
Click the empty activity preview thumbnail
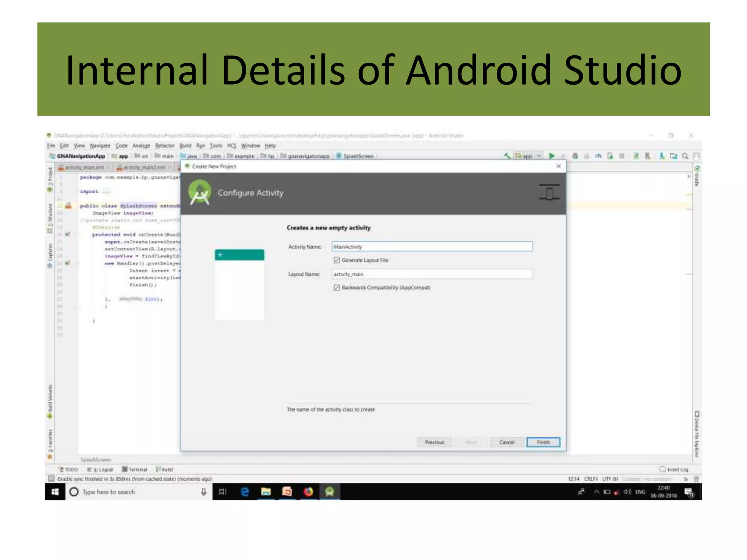239,285
